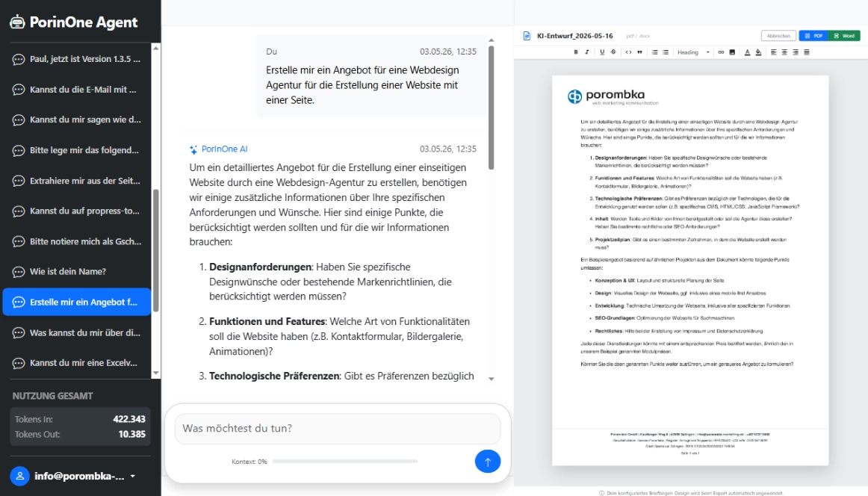
Task: Open chat 'Bitte notiere mich als Gsch...'
Action: click(77, 241)
